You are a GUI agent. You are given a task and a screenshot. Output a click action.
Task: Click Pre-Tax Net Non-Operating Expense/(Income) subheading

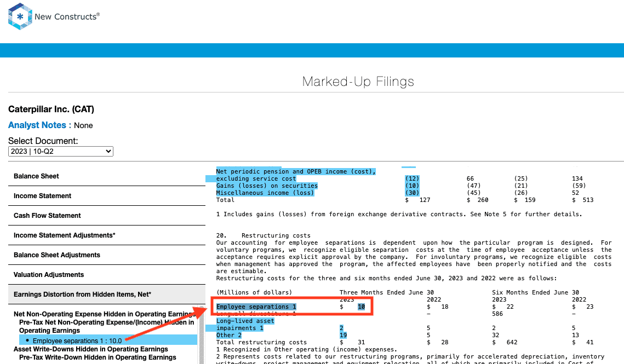(107, 326)
